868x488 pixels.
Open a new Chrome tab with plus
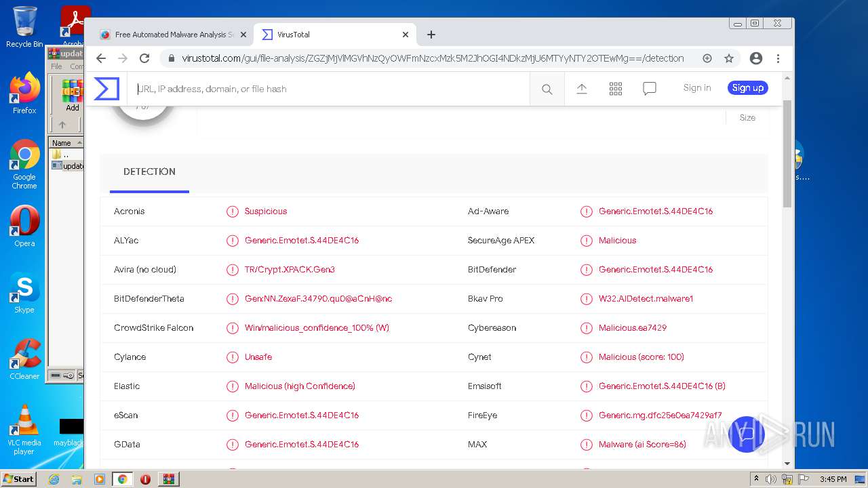click(431, 35)
